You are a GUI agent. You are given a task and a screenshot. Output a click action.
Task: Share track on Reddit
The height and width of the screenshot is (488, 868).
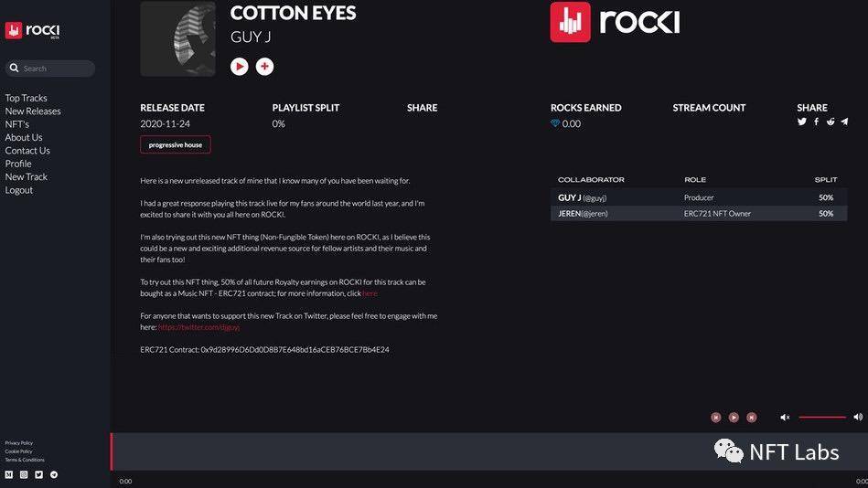tap(830, 122)
